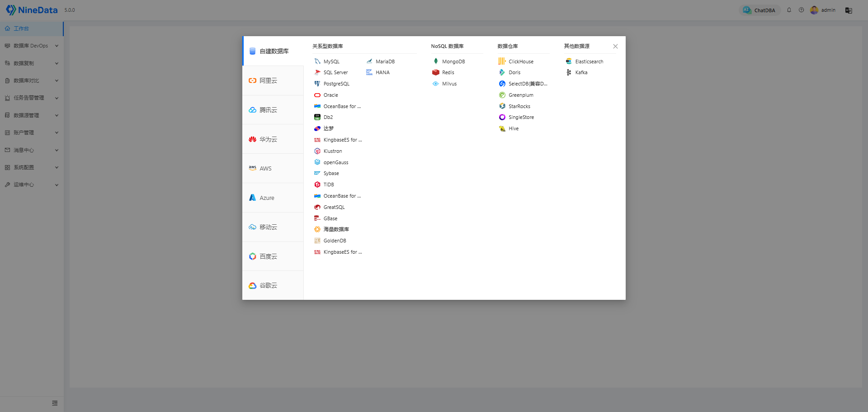This screenshot has width=868, height=412.
Task: Expand the 任务告警管理 menu chevron
Action: (x=57, y=98)
